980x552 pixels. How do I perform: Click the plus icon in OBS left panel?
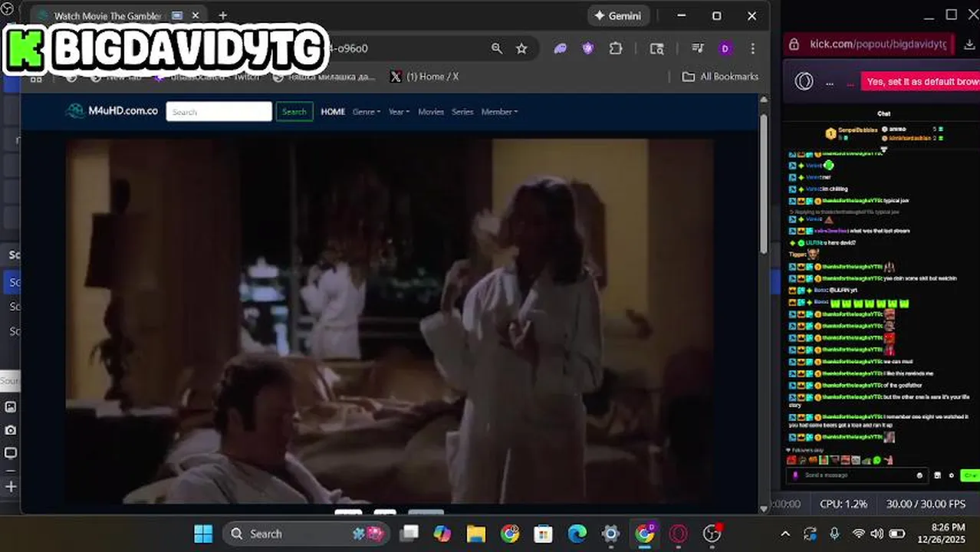pos(11,487)
